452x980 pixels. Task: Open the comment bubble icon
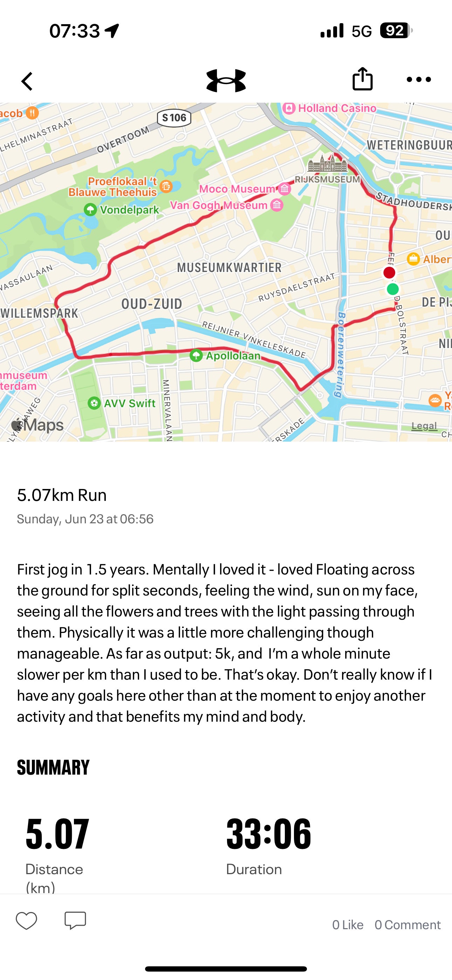click(x=75, y=921)
